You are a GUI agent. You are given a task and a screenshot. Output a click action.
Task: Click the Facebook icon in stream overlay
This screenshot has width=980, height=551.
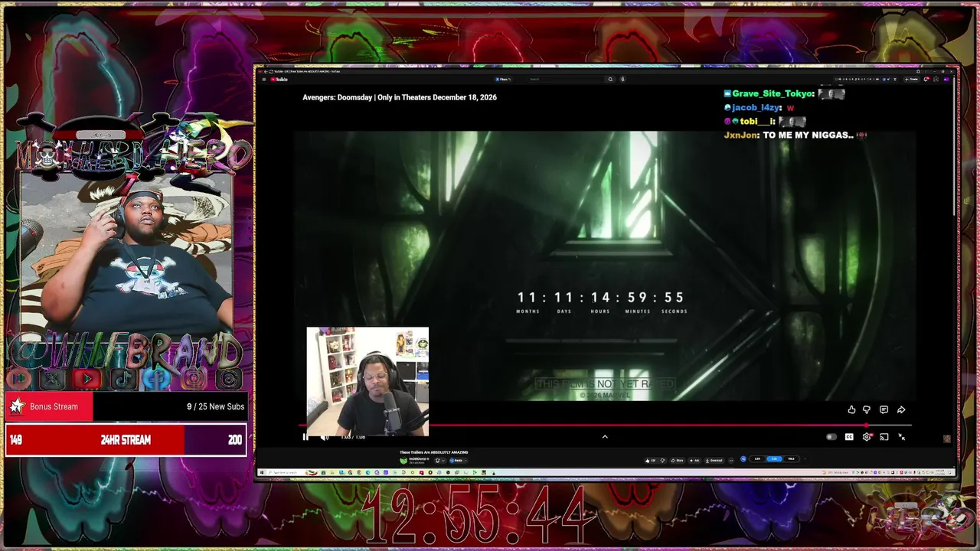[158, 378]
